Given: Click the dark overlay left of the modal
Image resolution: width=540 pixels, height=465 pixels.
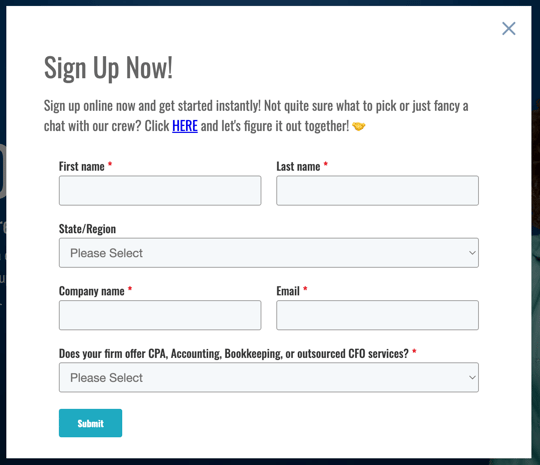Looking at the screenshot, I should click(3, 241).
